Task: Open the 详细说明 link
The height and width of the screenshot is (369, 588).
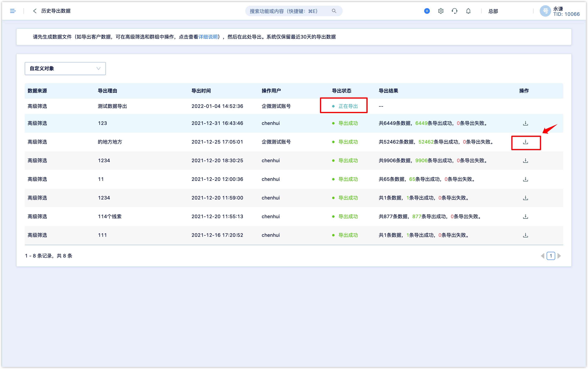Action: click(208, 37)
